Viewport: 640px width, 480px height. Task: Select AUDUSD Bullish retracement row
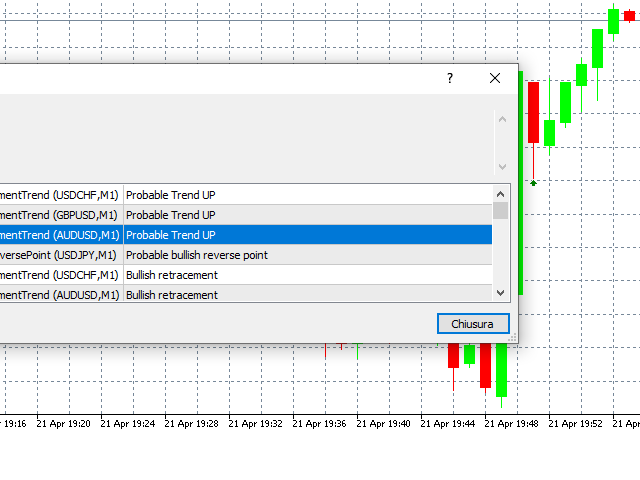pos(246,293)
